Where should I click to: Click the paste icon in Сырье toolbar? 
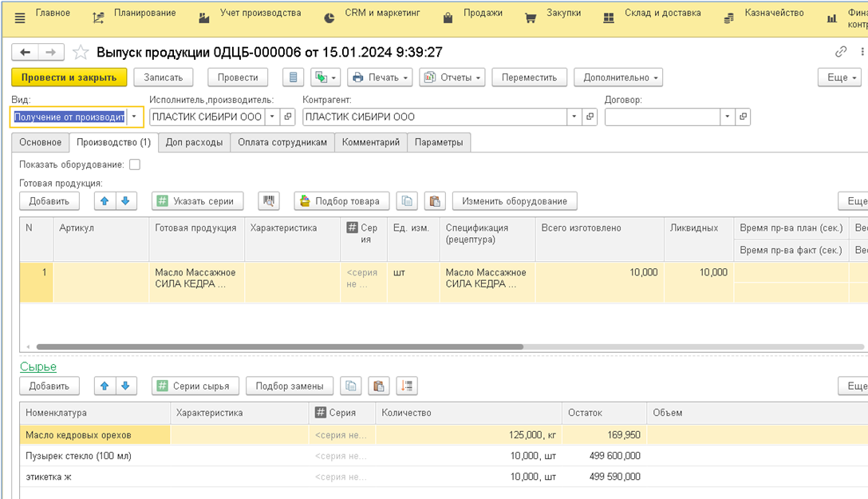(x=379, y=386)
